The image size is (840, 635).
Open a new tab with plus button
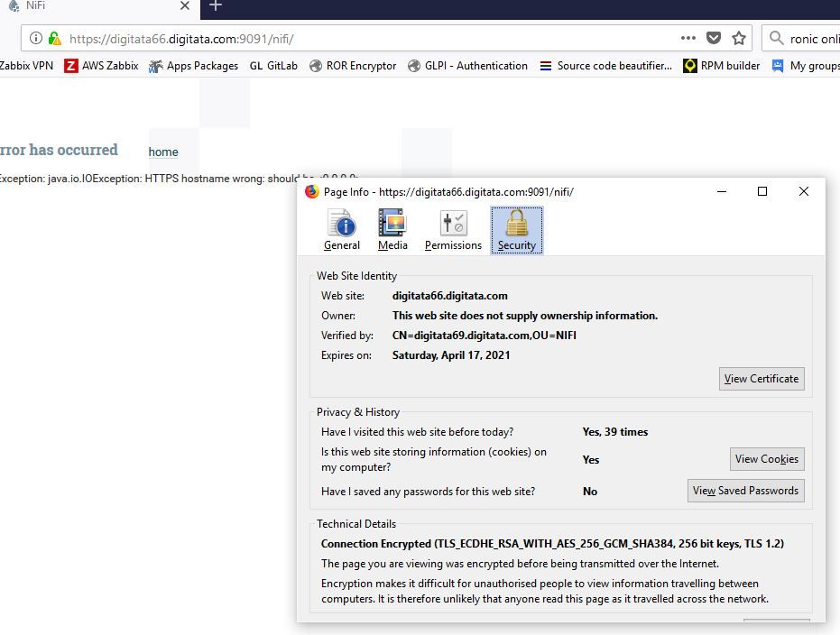click(216, 6)
